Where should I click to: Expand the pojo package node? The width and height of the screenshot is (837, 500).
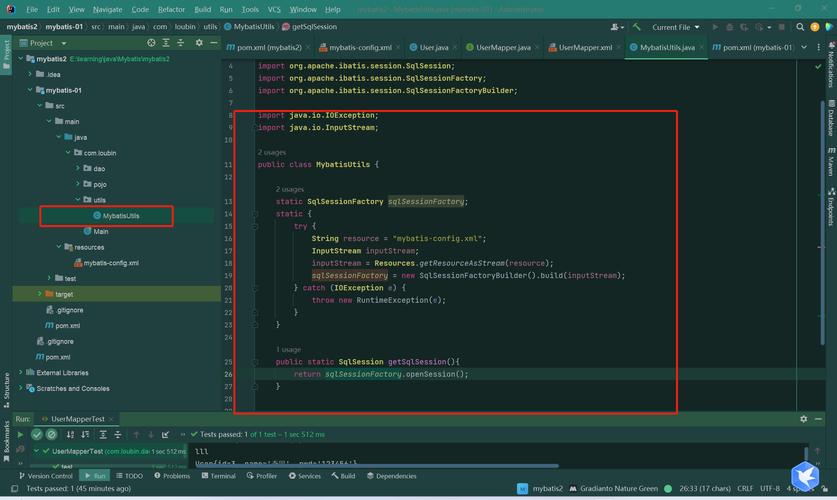coord(77,184)
